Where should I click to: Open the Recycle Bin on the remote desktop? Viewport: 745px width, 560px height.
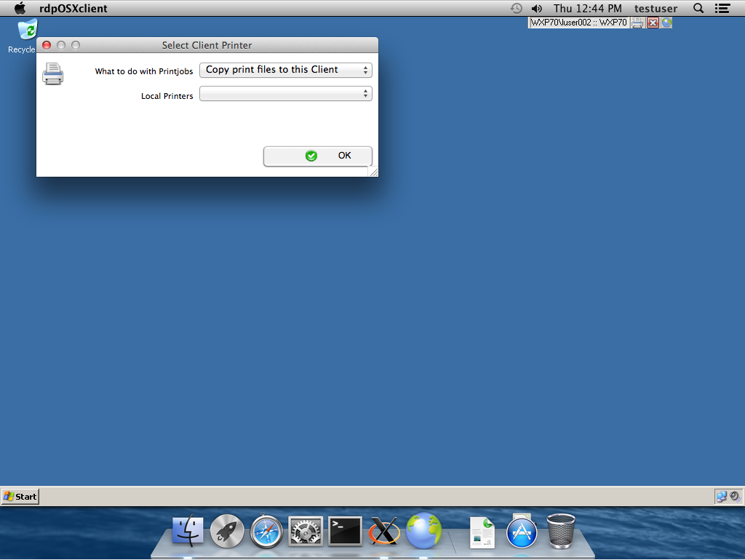pyautogui.click(x=27, y=31)
